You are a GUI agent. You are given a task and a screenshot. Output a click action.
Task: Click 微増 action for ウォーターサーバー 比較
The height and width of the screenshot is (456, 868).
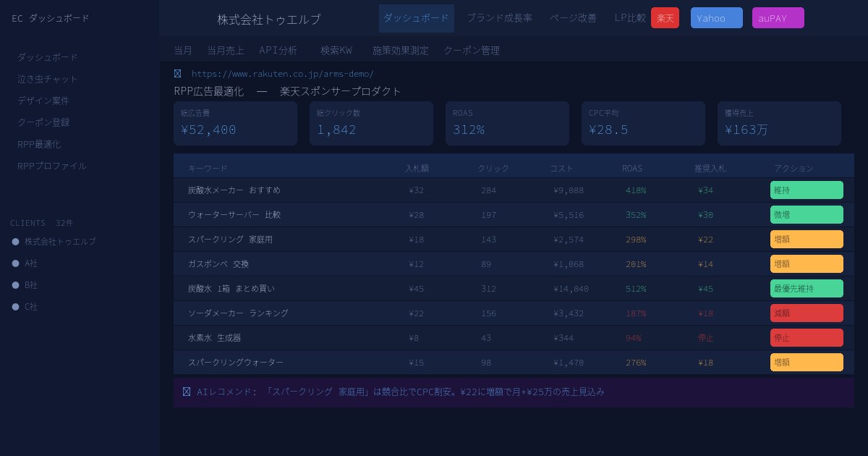click(x=807, y=215)
